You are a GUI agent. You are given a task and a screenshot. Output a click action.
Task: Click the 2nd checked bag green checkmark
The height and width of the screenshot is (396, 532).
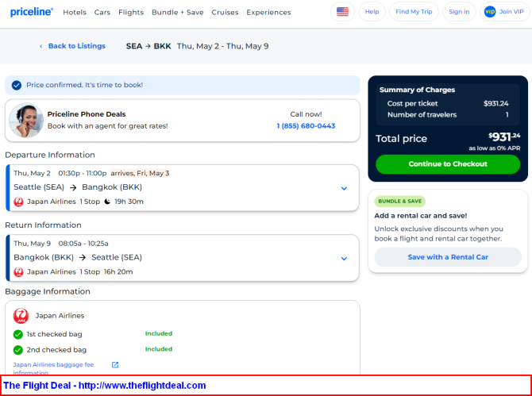(x=18, y=350)
